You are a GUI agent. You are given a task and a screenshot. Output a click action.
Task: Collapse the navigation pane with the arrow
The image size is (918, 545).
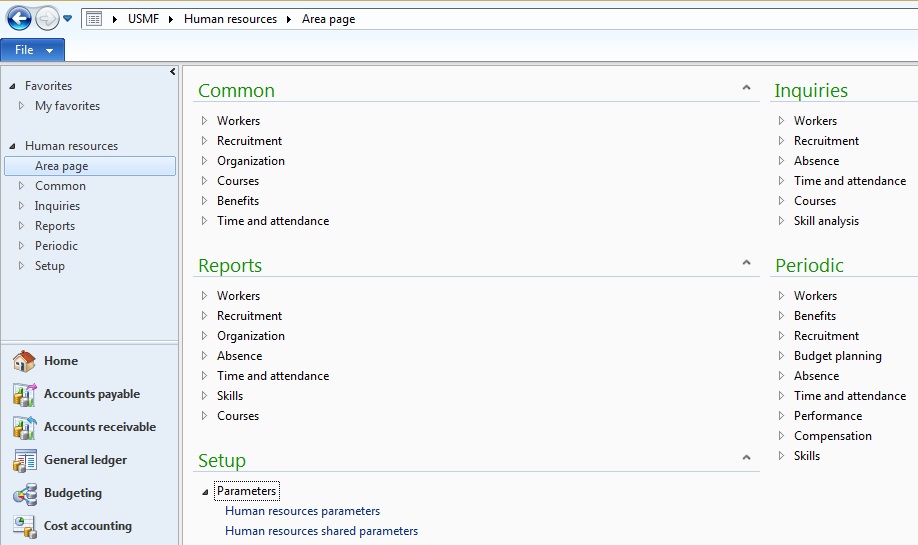[x=173, y=72]
